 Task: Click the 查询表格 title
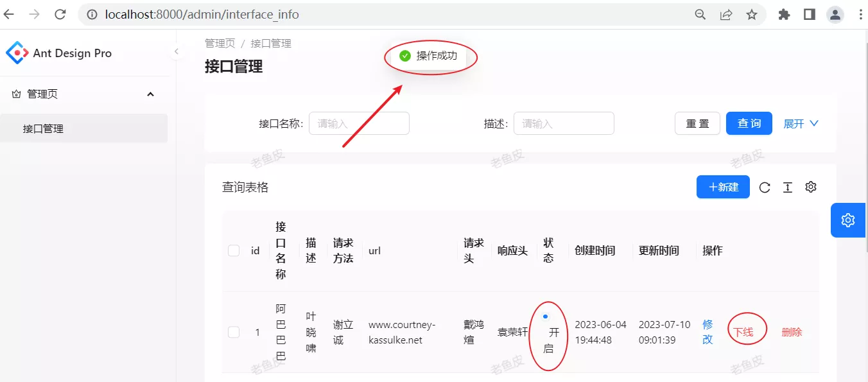coord(245,187)
